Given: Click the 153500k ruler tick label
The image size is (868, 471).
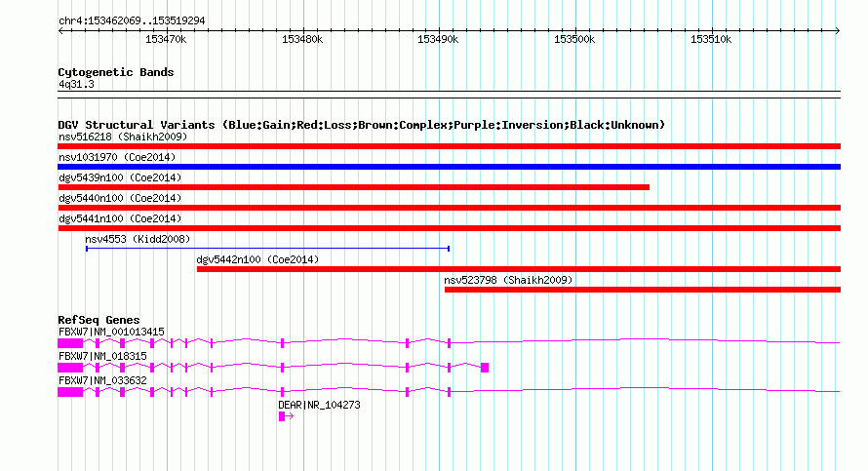Looking at the screenshot, I should click(x=574, y=39).
